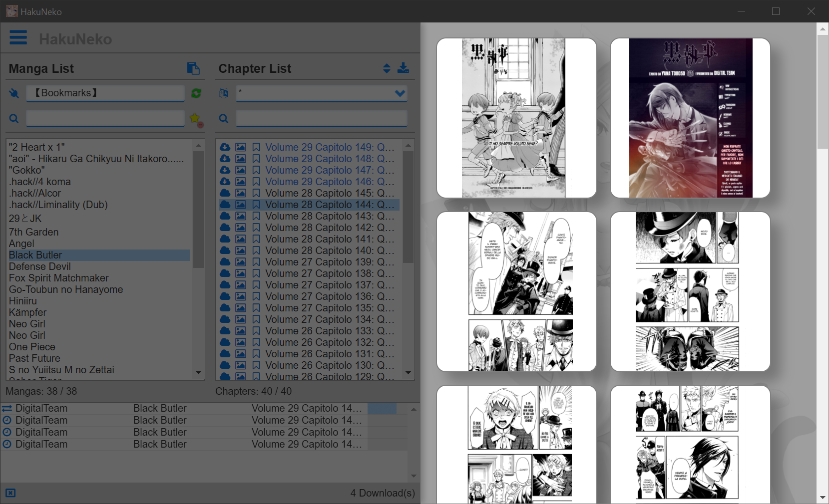
Task: Click the page viewer scrollbar thumb
Action: [823, 91]
